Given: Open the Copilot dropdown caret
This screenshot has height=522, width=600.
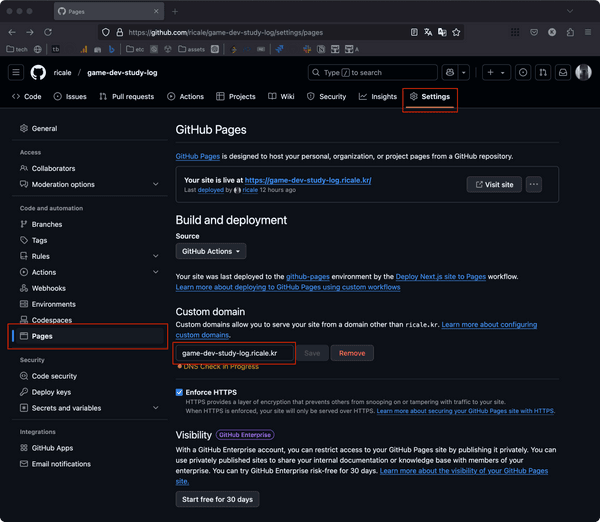Looking at the screenshot, I should (x=464, y=72).
